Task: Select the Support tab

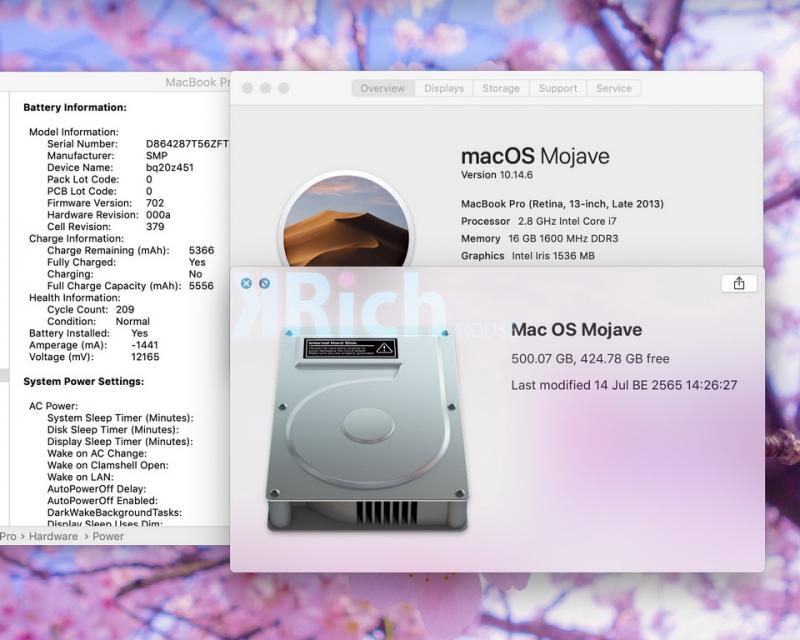Action: 558,88
